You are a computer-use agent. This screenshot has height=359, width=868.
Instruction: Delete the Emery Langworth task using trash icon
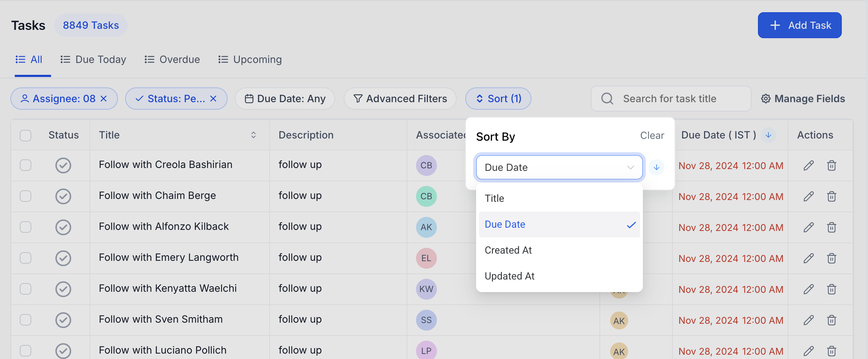[831, 258]
